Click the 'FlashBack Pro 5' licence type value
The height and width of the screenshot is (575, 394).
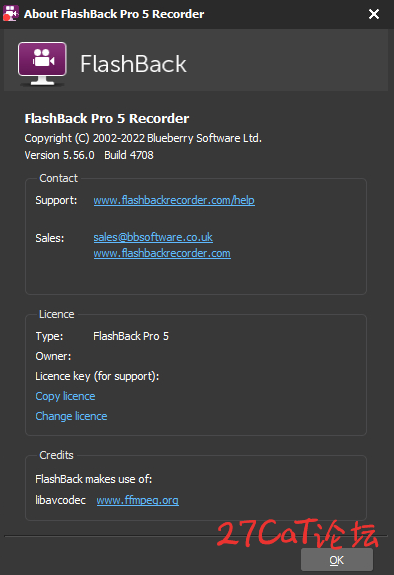pos(131,336)
